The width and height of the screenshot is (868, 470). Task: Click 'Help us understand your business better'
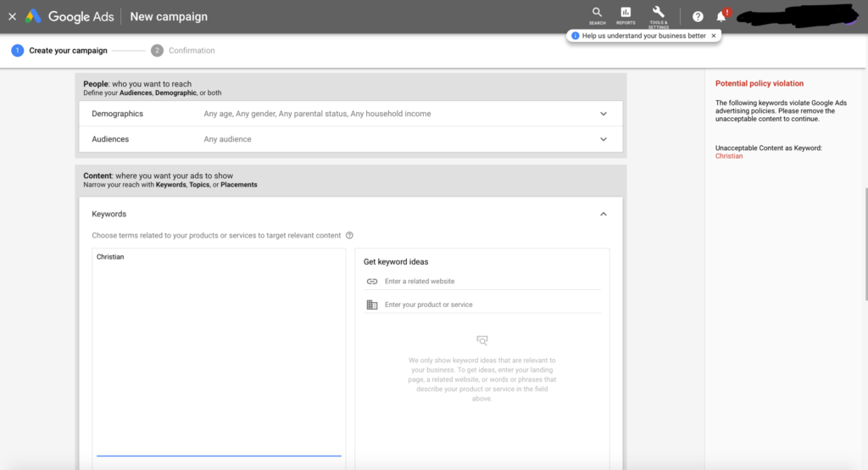644,36
